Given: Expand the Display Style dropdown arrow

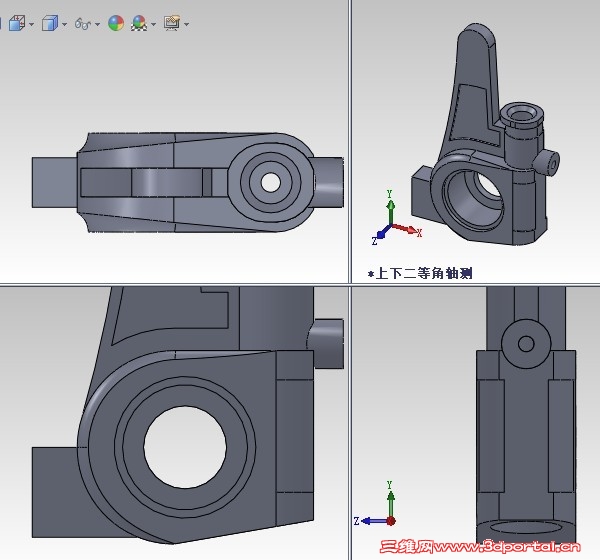Looking at the screenshot, I should click(x=64, y=24).
